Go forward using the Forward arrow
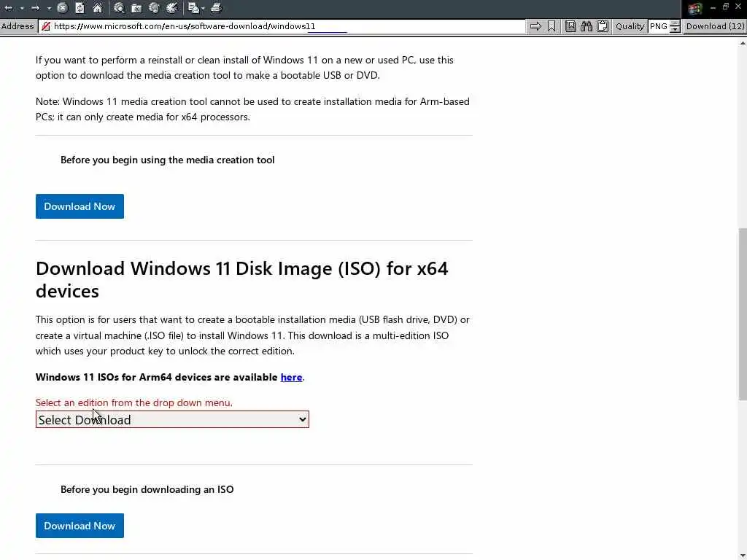747x560 pixels. 36,8
